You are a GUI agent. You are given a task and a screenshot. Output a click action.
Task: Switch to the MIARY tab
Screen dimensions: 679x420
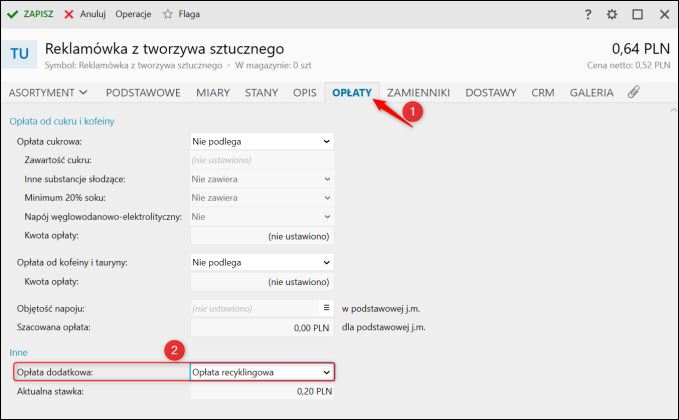pos(213,93)
